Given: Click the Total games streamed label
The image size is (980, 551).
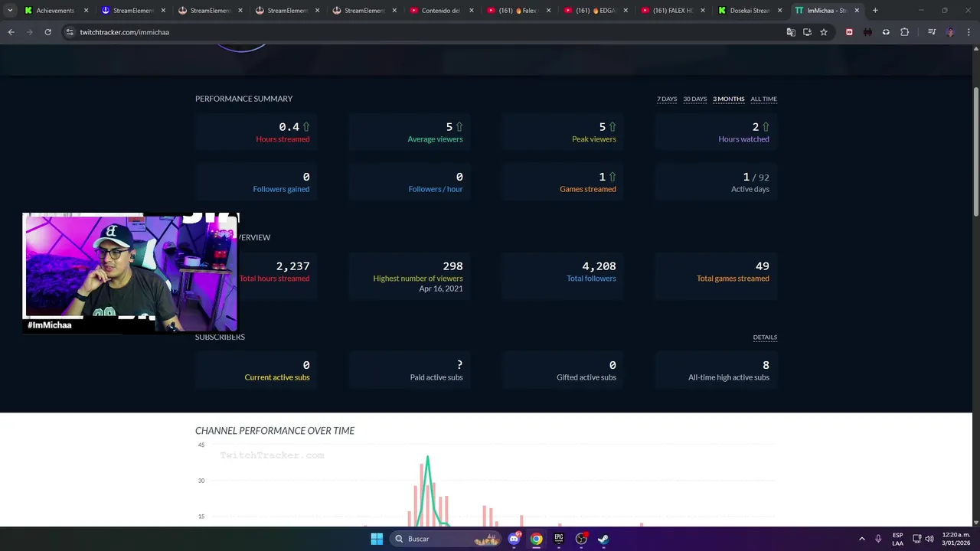Looking at the screenshot, I should (x=733, y=279).
